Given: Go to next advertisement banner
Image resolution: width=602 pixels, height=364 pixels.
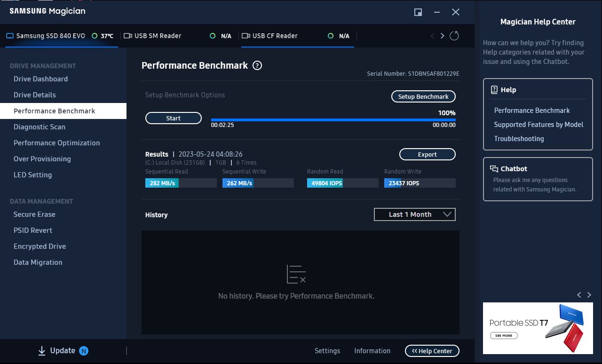Looking at the screenshot, I should pyautogui.click(x=589, y=295).
